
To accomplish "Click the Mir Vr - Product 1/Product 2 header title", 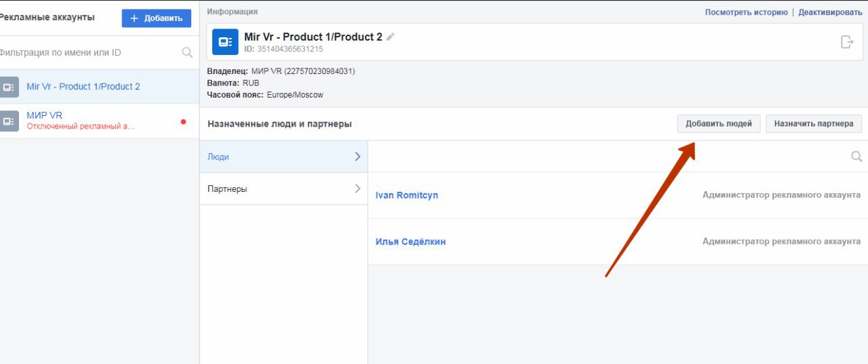I will (313, 37).
